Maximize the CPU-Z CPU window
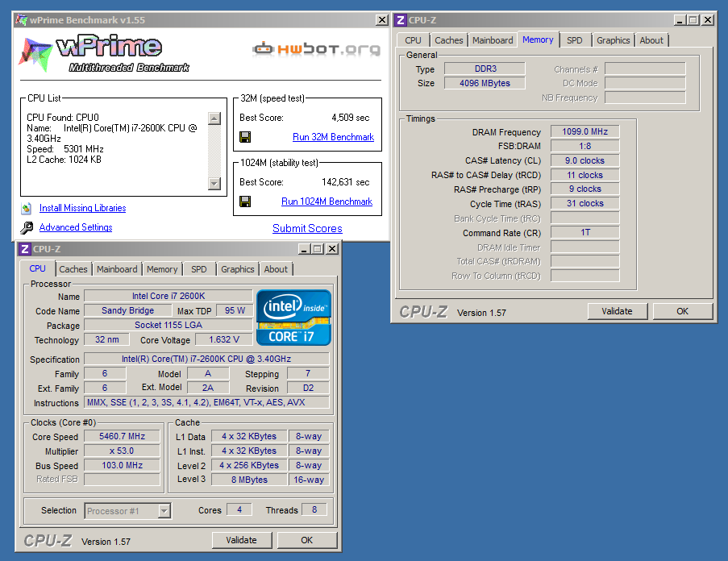The image size is (728, 561). [x=318, y=249]
